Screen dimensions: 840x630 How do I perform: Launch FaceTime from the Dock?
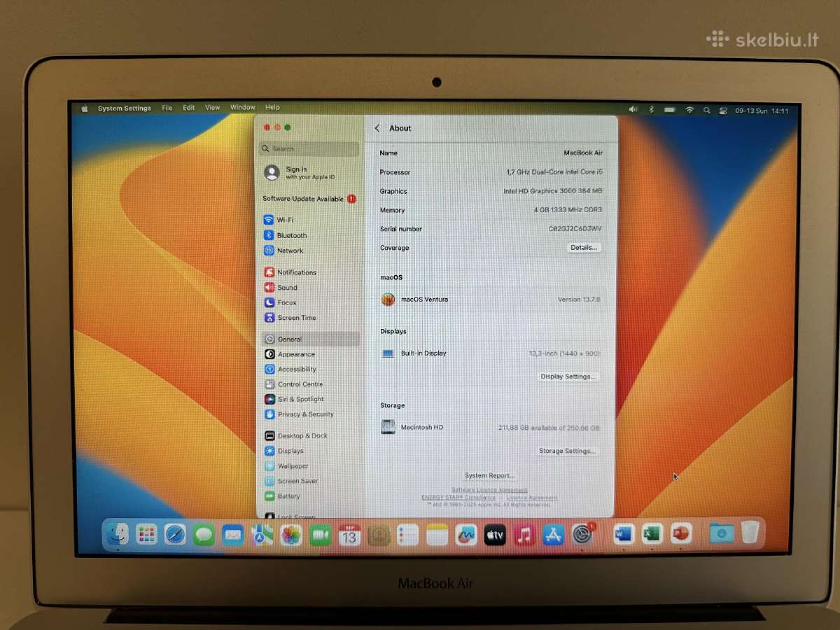coord(320,535)
